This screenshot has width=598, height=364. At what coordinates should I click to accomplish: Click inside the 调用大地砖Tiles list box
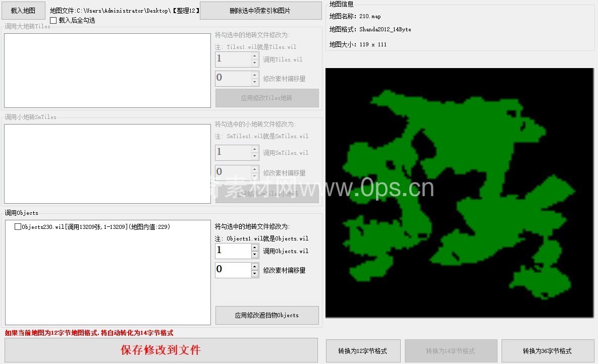107,71
